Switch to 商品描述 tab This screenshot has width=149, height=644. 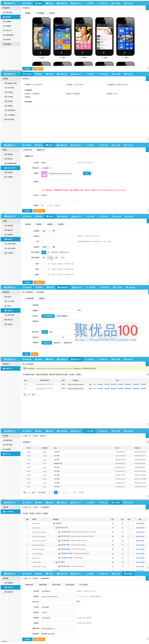(39, 224)
